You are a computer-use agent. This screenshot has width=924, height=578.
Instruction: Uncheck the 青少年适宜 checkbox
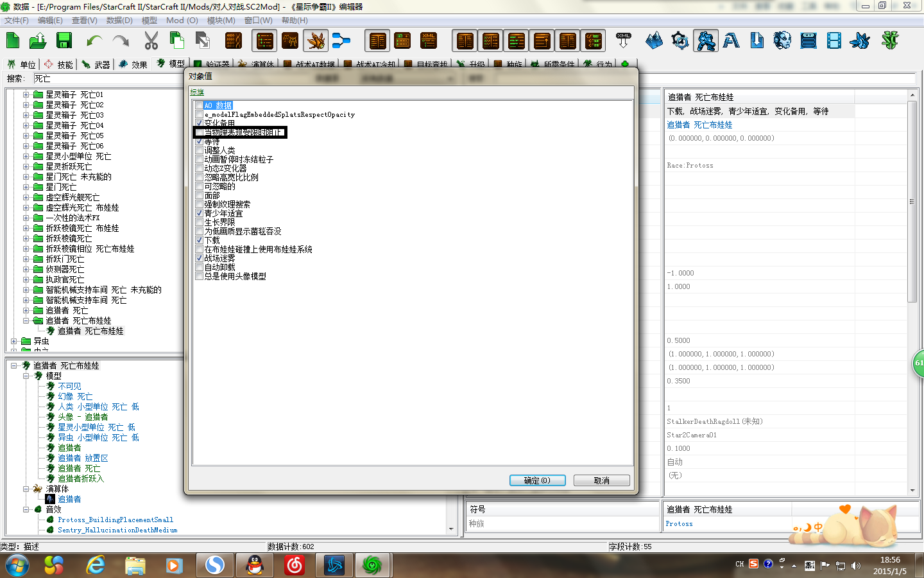point(199,213)
